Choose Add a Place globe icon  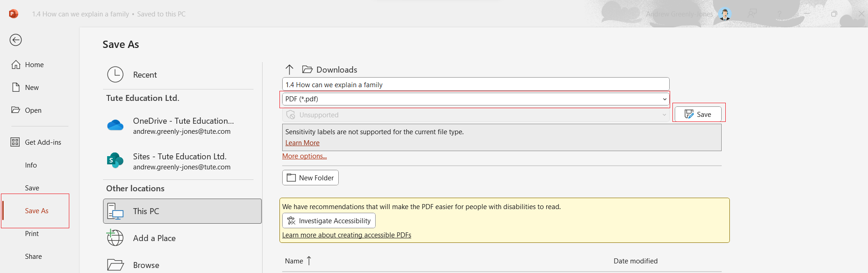[115, 238]
